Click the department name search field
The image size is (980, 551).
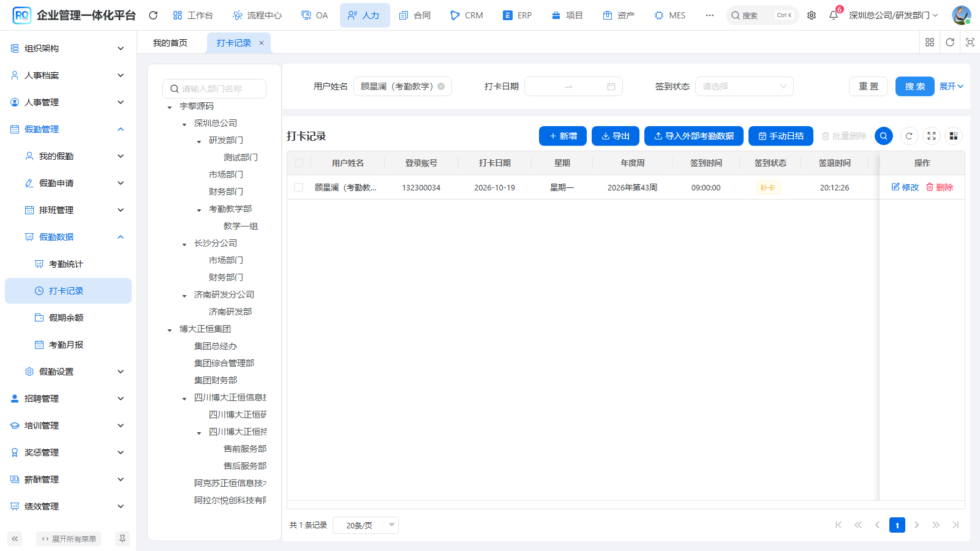click(x=214, y=89)
